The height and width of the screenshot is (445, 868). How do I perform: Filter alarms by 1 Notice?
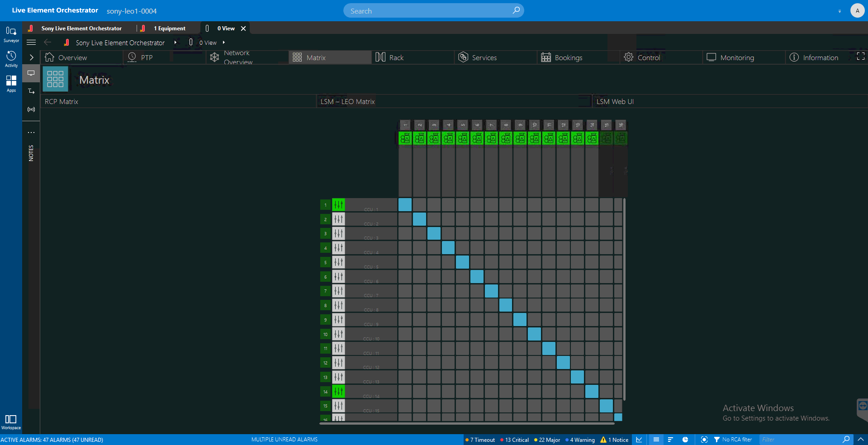click(614, 440)
